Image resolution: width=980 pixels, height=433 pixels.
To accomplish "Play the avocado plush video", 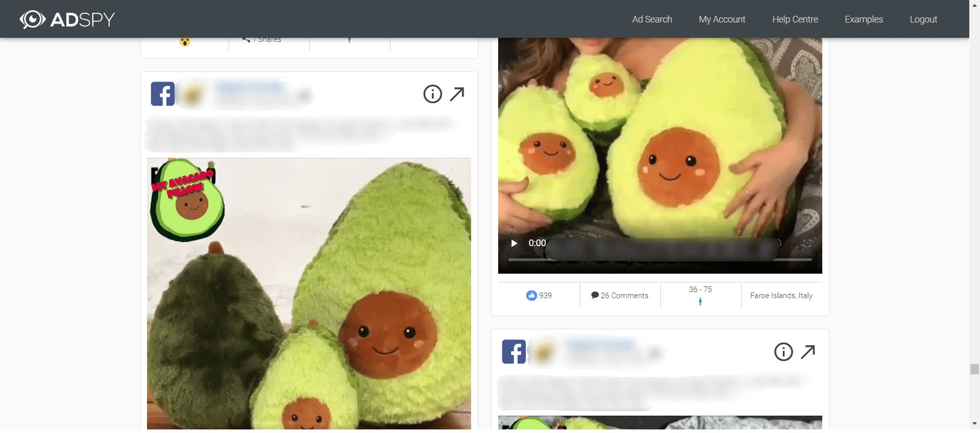I will click(514, 243).
